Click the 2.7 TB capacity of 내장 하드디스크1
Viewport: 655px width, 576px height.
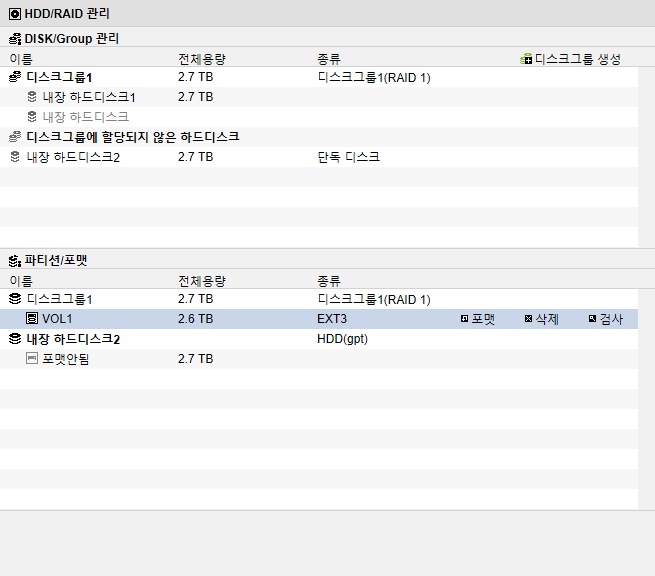pos(195,97)
